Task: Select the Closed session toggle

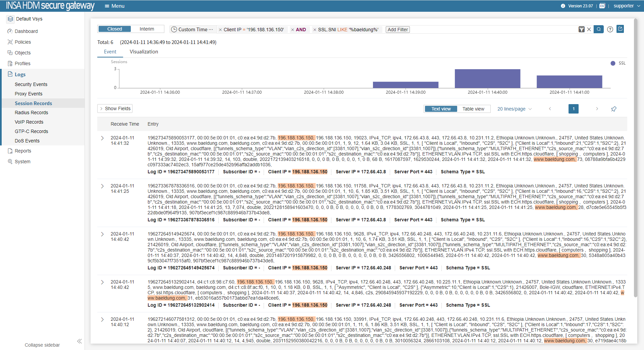Action: (114, 29)
